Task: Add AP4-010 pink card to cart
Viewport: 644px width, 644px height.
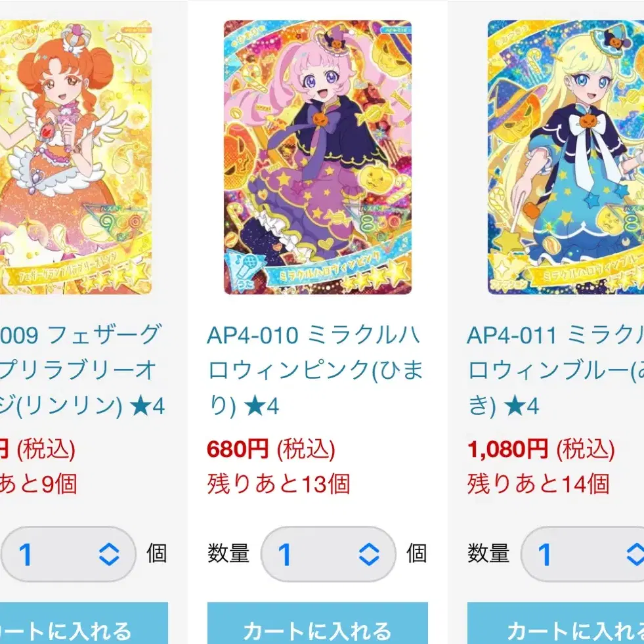Action: click(x=318, y=623)
